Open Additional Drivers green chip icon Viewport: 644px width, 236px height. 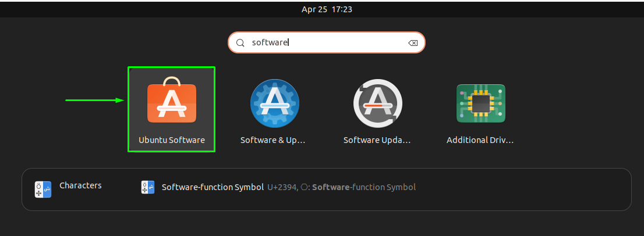(x=481, y=103)
